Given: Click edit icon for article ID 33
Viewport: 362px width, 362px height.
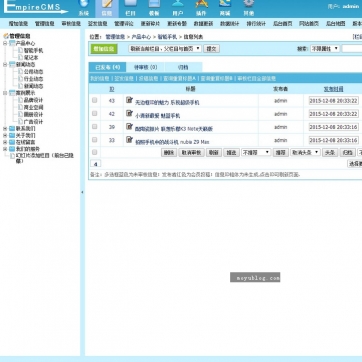Looking at the screenshot, I should (129, 140).
